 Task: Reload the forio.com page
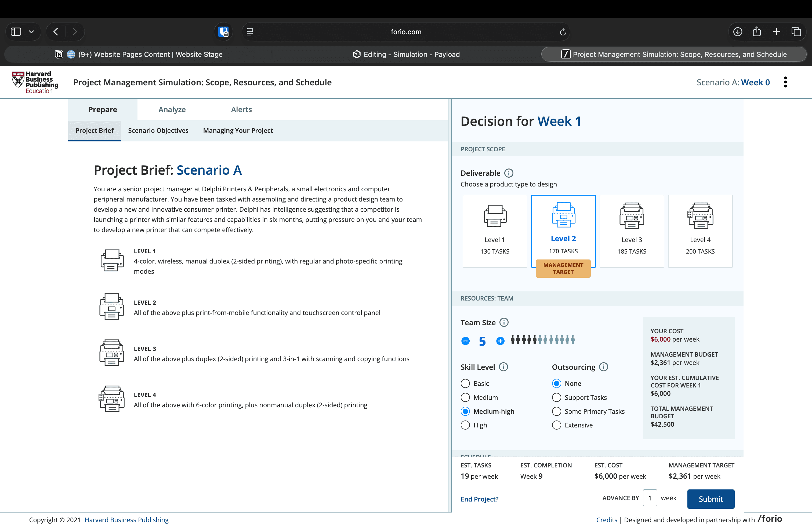coord(563,32)
